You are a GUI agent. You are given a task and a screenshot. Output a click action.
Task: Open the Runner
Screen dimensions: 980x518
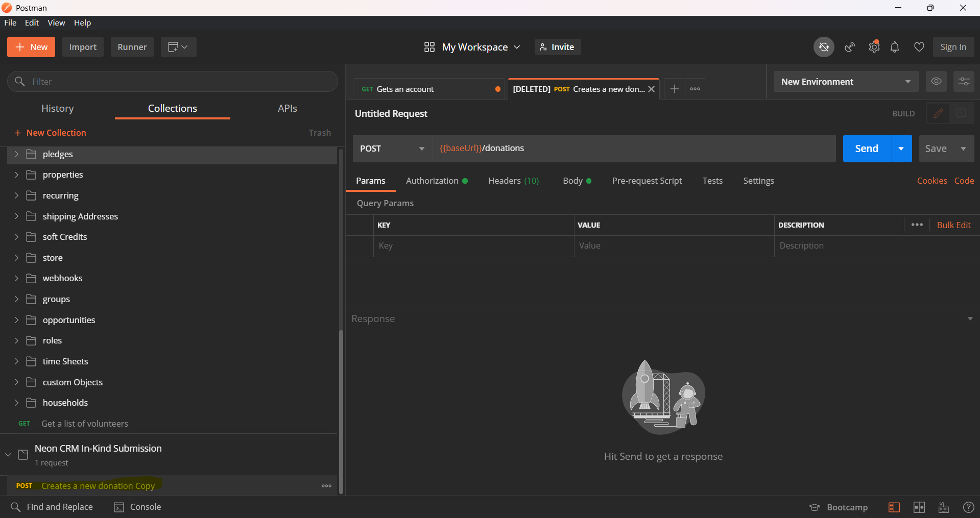point(132,47)
